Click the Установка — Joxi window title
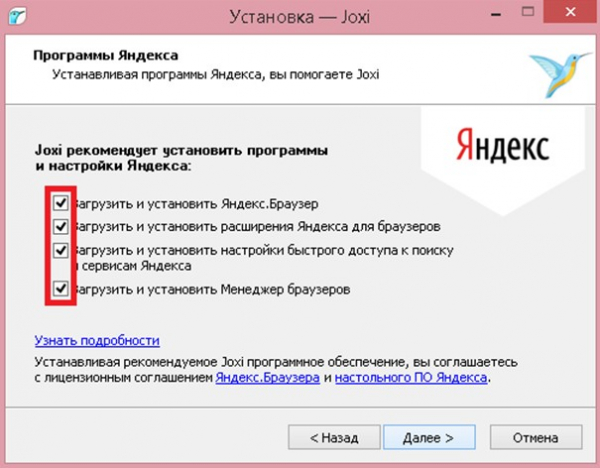The image size is (600, 468). (x=300, y=17)
